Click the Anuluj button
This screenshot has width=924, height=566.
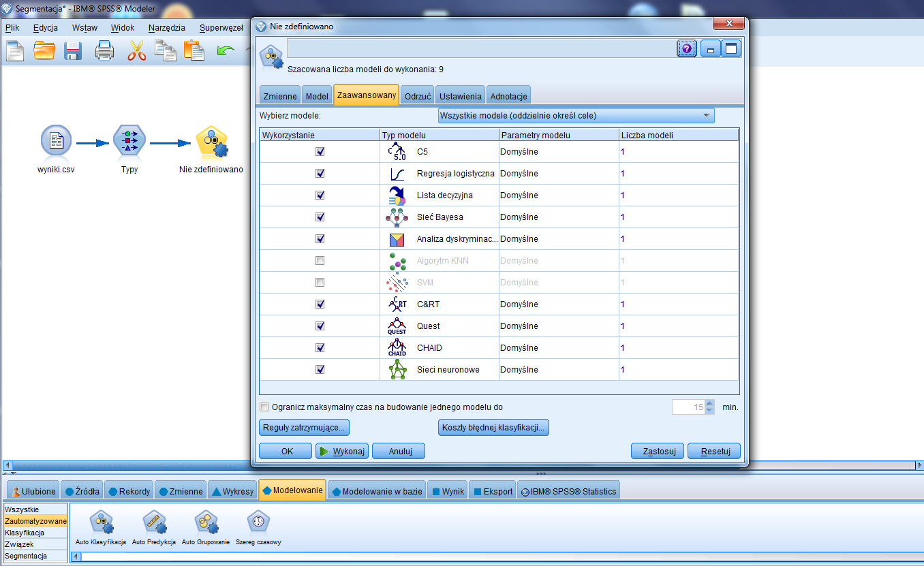pyautogui.click(x=399, y=451)
